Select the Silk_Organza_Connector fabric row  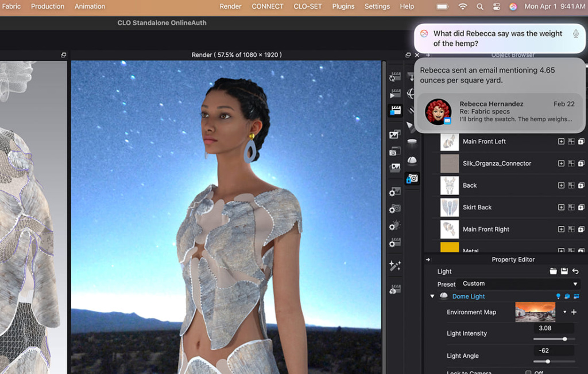[509, 163]
